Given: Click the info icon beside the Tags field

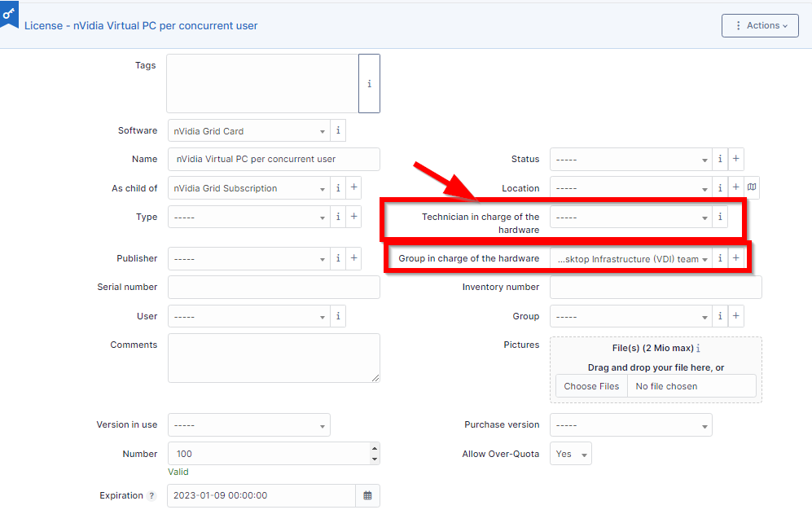Looking at the screenshot, I should (369, 83).
